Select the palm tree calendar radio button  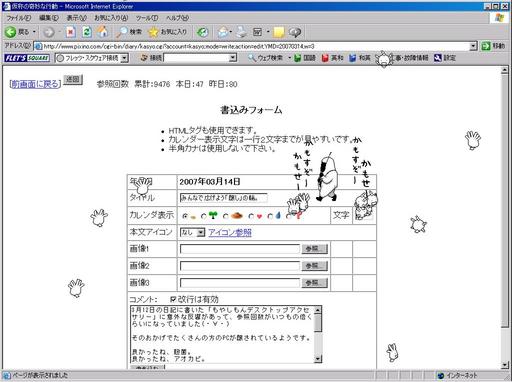[x=204, y=216]
